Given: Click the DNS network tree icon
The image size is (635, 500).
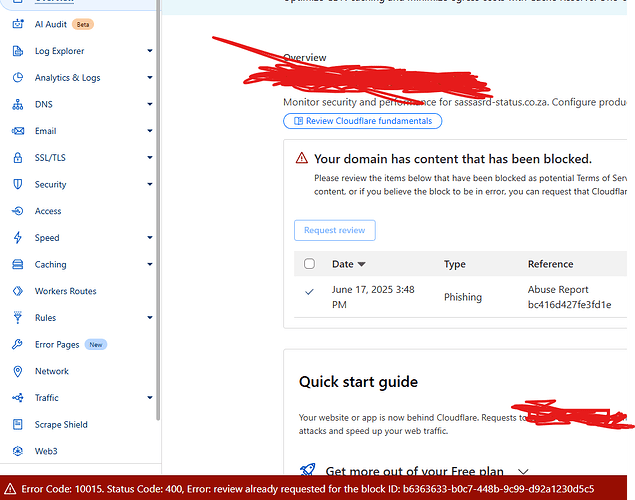Looking at the screenshot, I should [18, 104].
